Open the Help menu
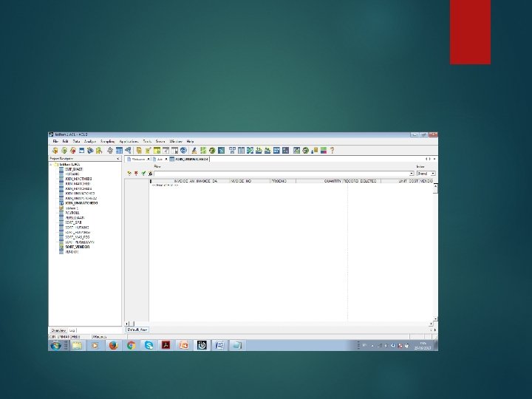The height and width of the screenshot is (399, 532). click(190, 141)
